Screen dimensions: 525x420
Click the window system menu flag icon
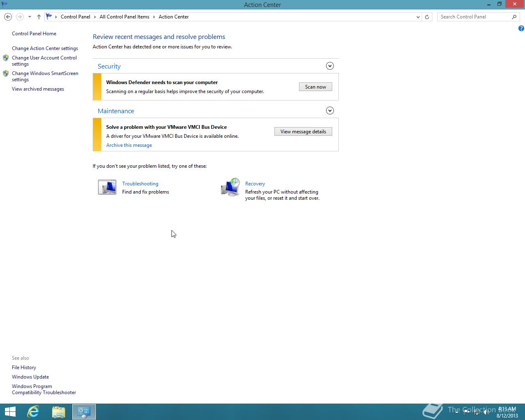[5, 5]
